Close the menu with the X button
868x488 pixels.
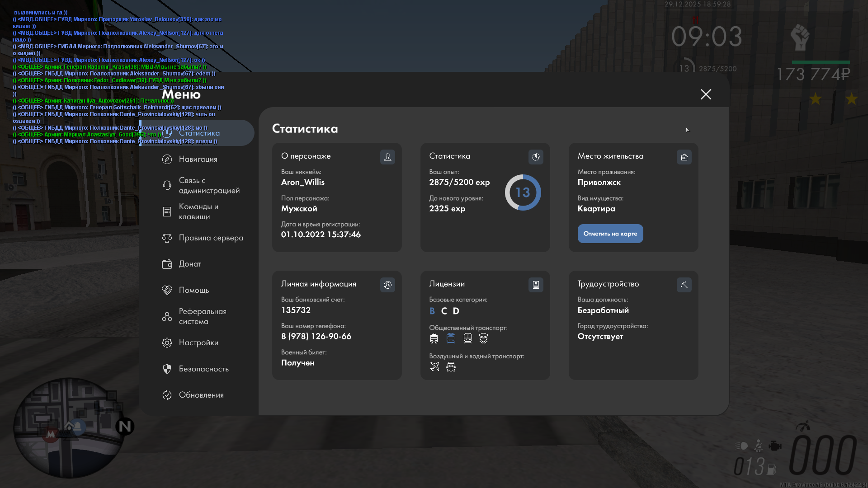(706, 94)
